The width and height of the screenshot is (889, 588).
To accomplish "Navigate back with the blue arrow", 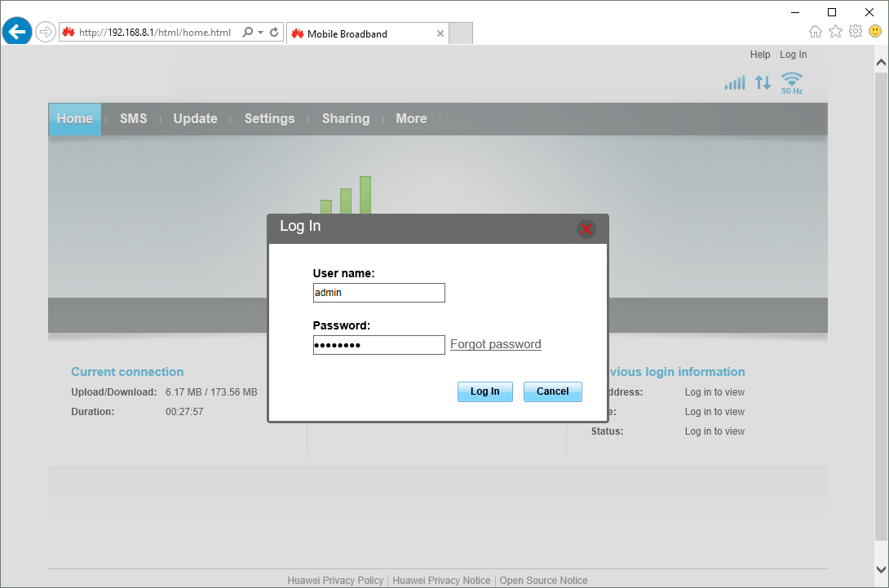I will [x=16, y=31].
